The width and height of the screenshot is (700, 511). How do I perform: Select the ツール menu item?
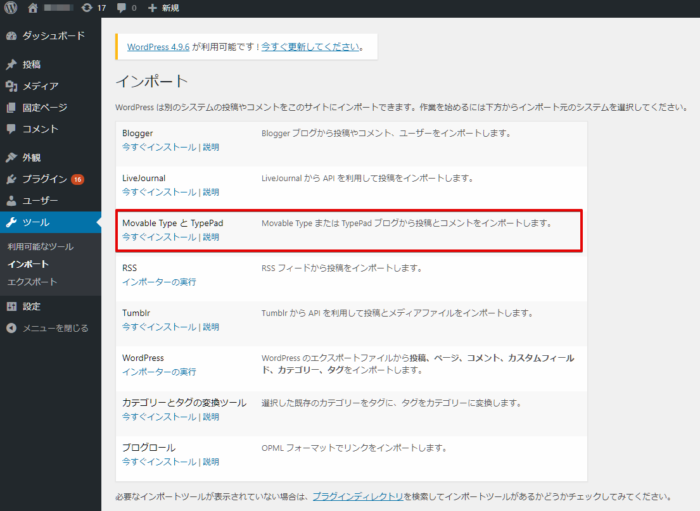point(50,222)
